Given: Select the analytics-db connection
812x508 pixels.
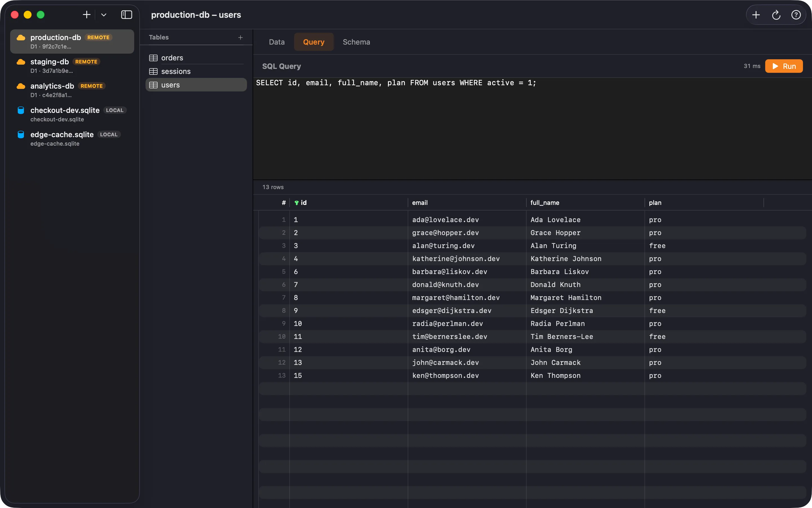Looking at the screenshot, I should [72, 90].
